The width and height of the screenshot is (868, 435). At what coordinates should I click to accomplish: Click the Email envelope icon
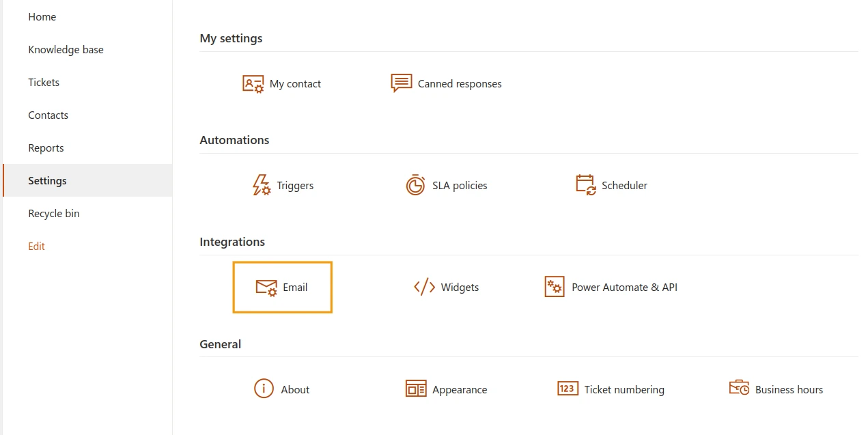pyautogui.click(x=266, y=287)
